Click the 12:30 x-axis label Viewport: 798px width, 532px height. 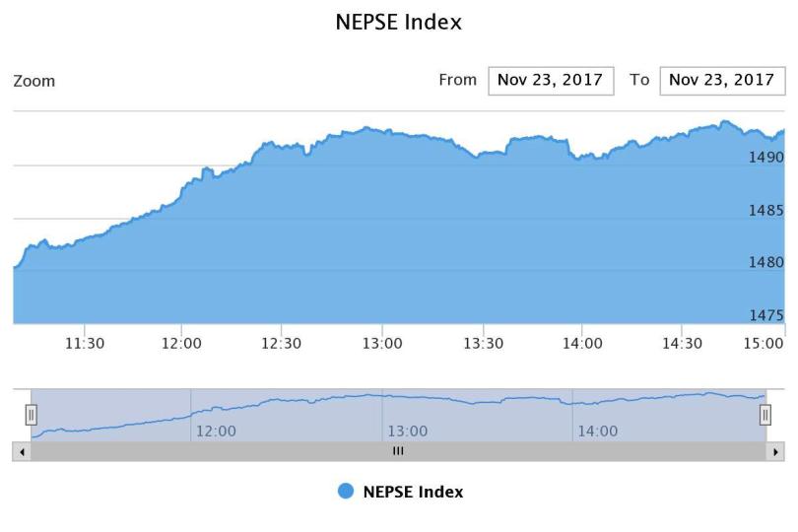click(x=282, y=343)
